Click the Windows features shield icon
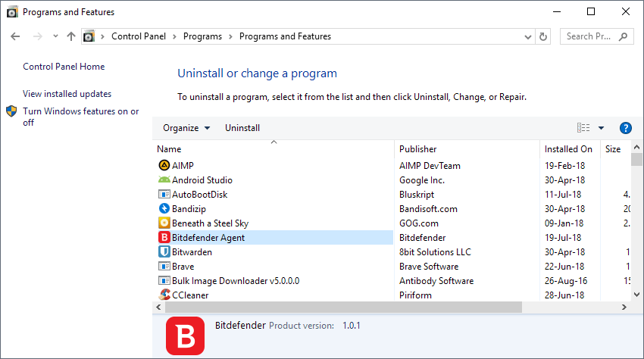The height and width of the screenshot is (359, 644). (11, 111)
